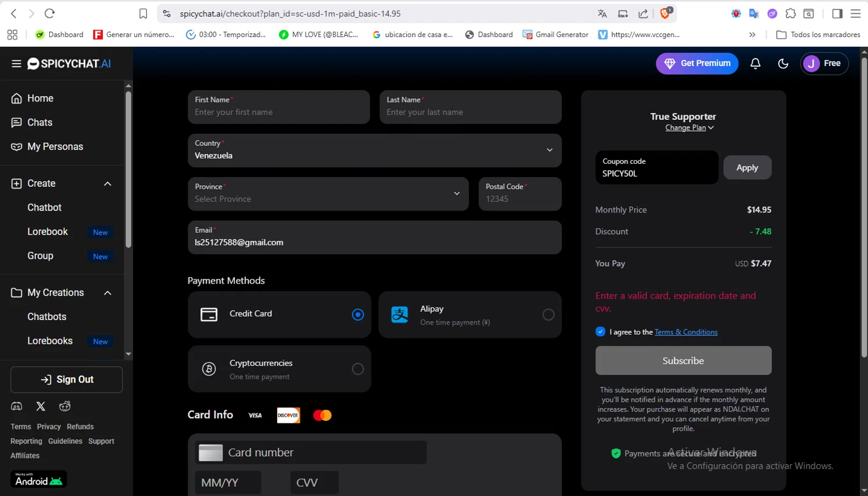
Task: Click the Visa card logo
Action: click(x=255, y=415)
